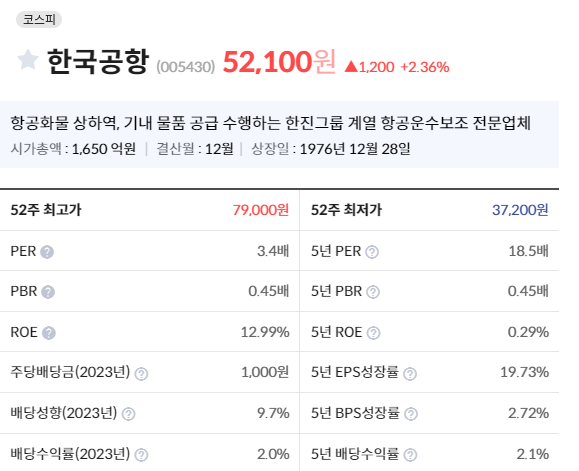Click the PER value 3.4배
The image size is (579, 471).
(x=273, y=251)
